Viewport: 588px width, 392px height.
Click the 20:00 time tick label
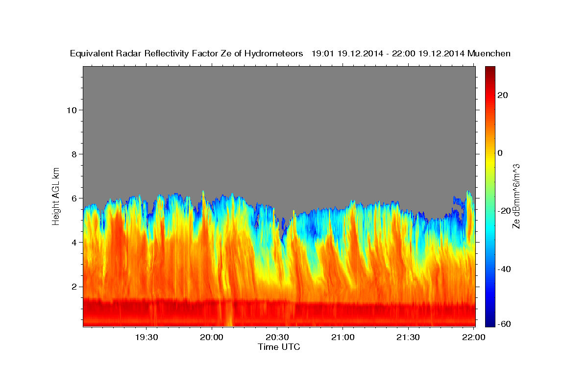coord(212,337)
